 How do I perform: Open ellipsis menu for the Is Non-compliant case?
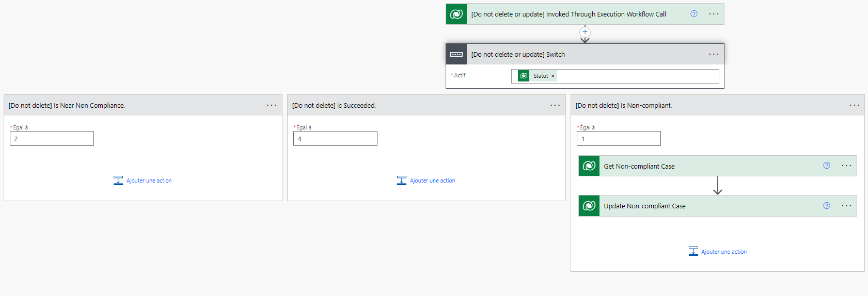(x=855, y=105)
